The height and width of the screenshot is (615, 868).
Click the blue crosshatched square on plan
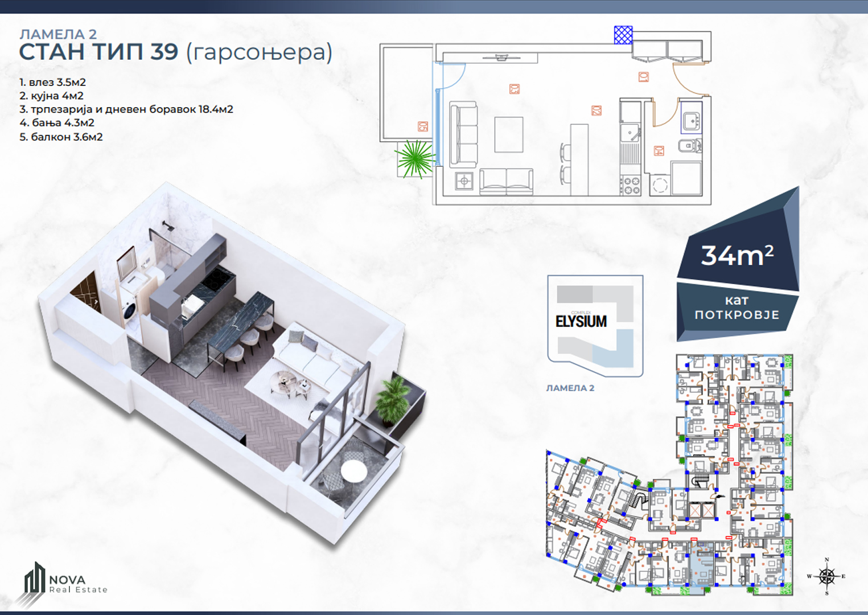point(623,35)
